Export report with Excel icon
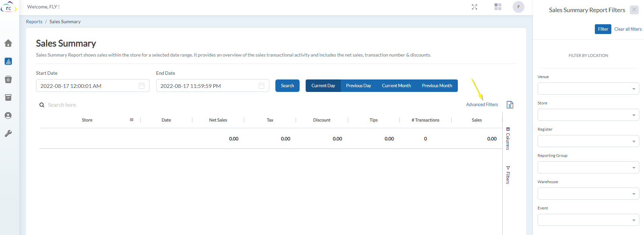 click(x=510, y=105)
